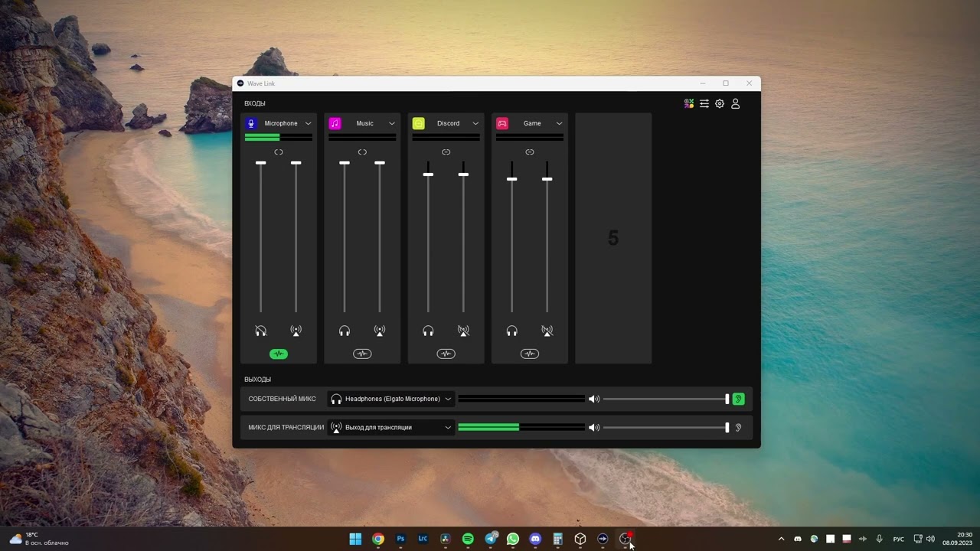This screenshot has height=551, width=980.
Task: Open Telegram from the taskbar
Action: [x=491, y=539]
